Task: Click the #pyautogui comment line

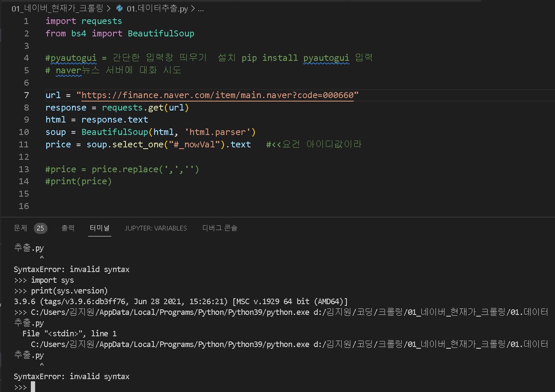Action: [x=209, y=58]
